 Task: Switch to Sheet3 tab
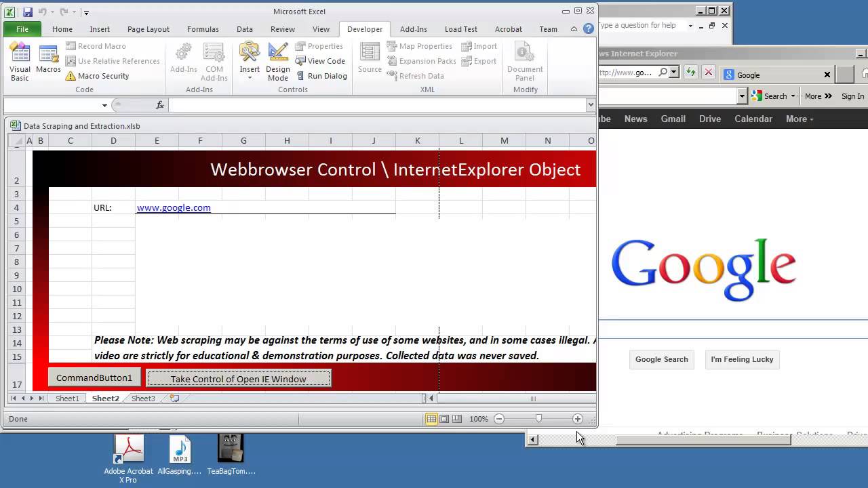143,399
